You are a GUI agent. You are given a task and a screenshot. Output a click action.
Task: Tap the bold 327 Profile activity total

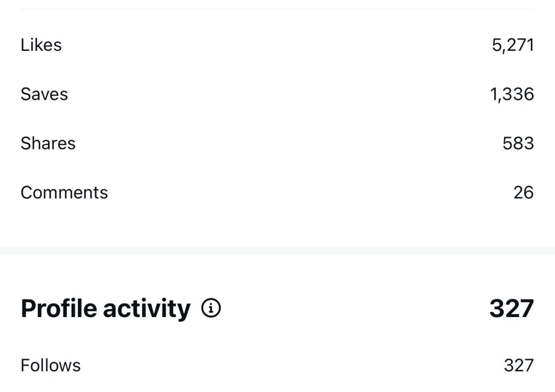[x=511, y=309]
